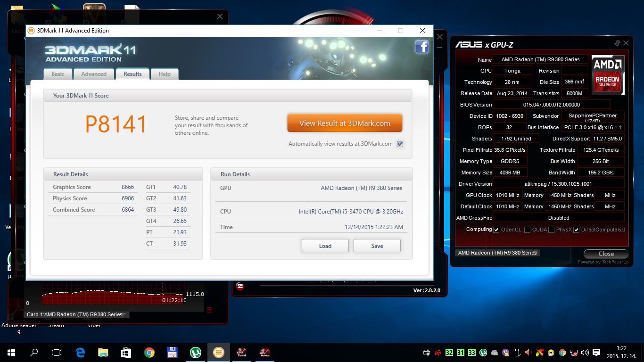Click the tray temperature icon showing 32
Screen dimensions: 644x362
click(449, 353)
